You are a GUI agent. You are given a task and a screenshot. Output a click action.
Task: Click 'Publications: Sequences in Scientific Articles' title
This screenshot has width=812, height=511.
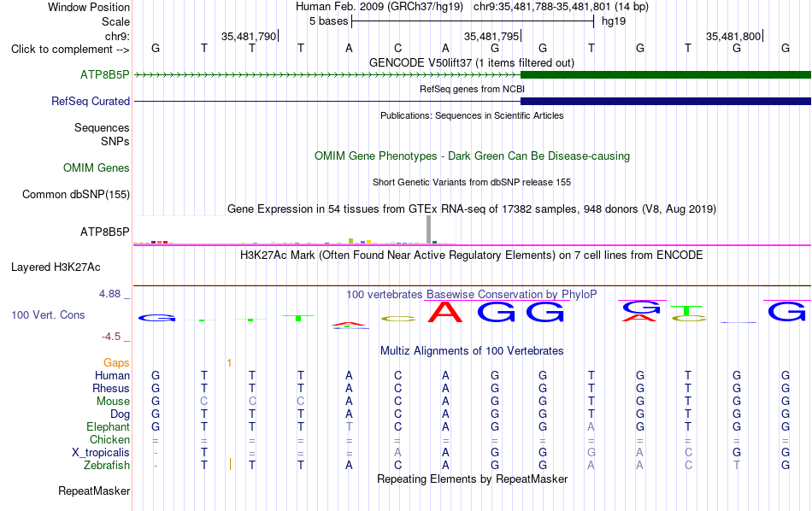(x=472, y=115)
